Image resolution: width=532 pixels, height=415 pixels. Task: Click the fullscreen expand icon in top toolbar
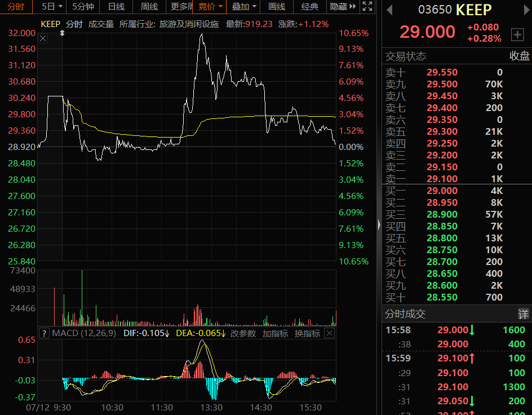pos(367,7)
